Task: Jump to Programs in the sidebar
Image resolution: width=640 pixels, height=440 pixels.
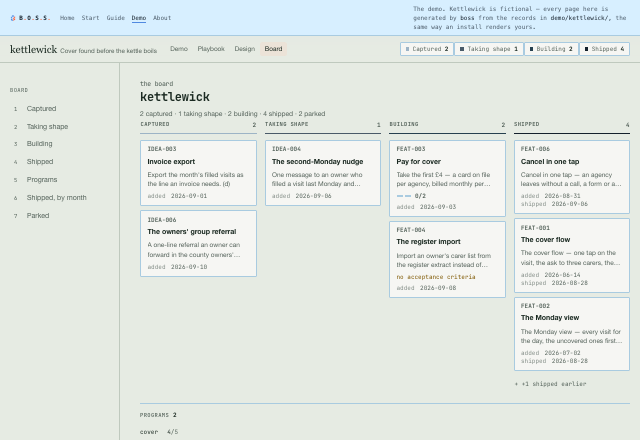Action: tap(42, 180)
